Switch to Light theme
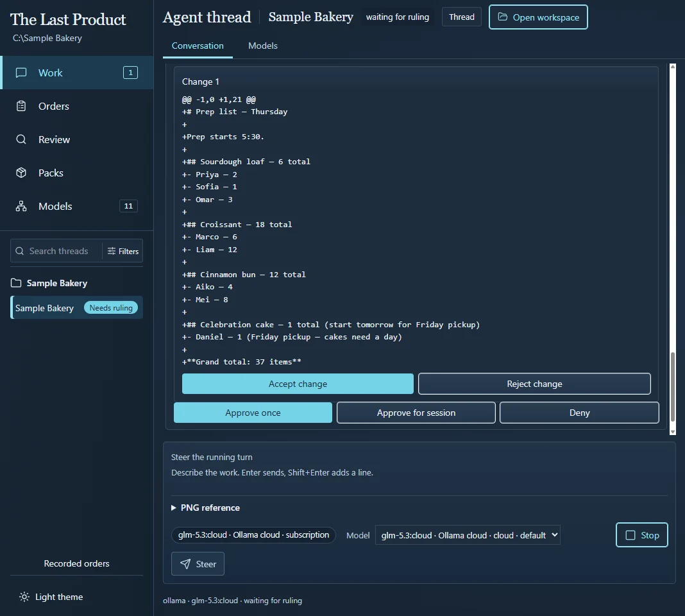 [x=51, y=597]
